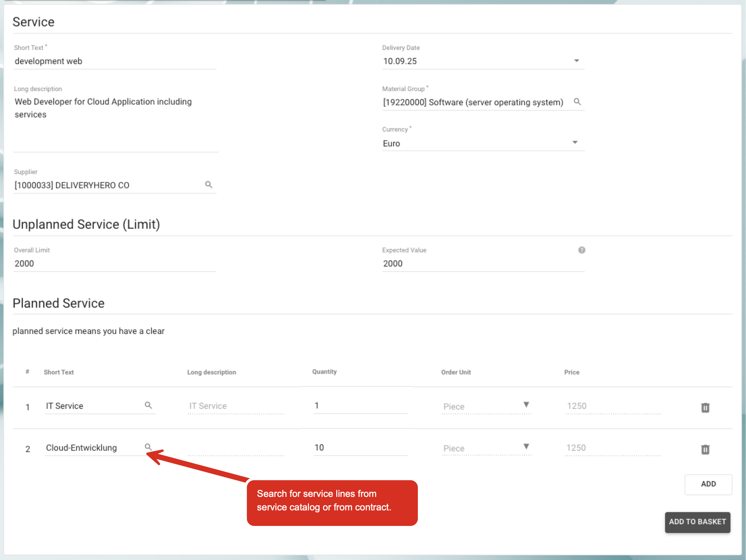Click the Expected Value help icon
The height and width of the screenshot is (560, 746).
[581, 250]
